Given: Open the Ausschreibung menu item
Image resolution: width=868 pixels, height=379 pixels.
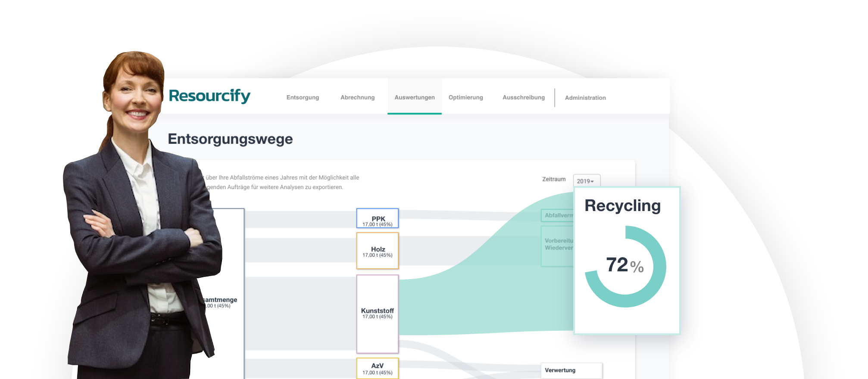Looking at the screenshot, I should [x=523, y=97].
